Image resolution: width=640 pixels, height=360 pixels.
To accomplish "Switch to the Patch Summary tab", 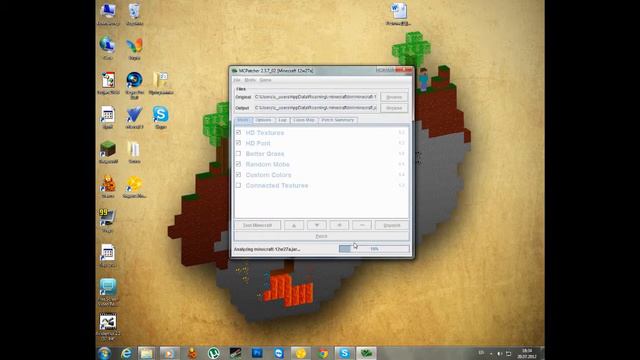I will [x=338, y=120].
